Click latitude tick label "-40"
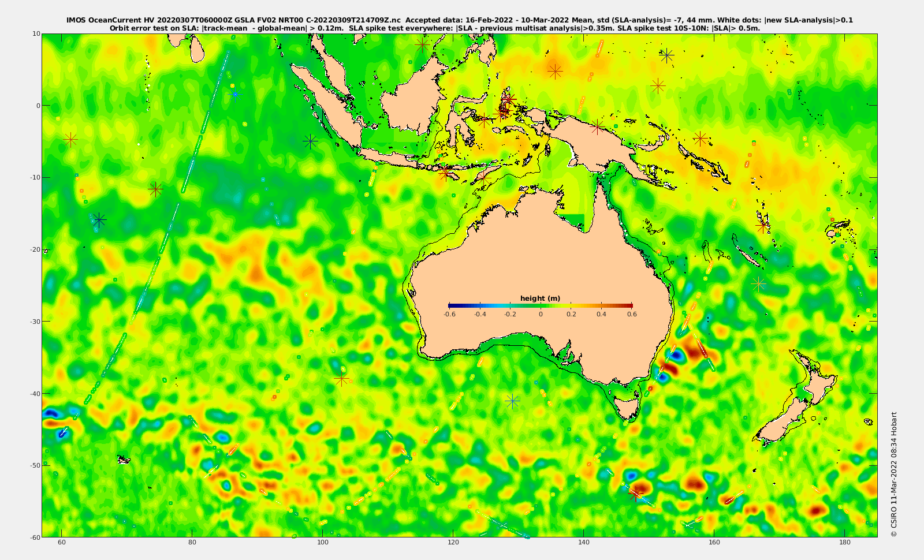 (x=34, y=393)
